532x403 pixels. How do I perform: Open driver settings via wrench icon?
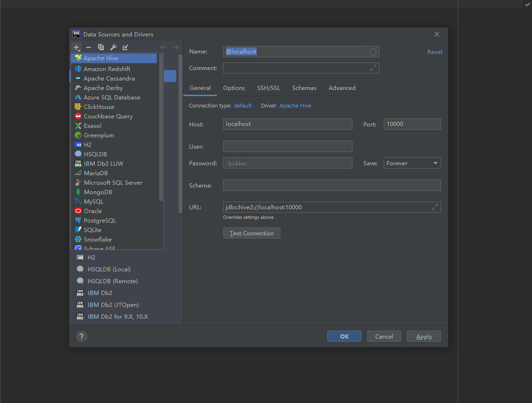pos(113,47)
